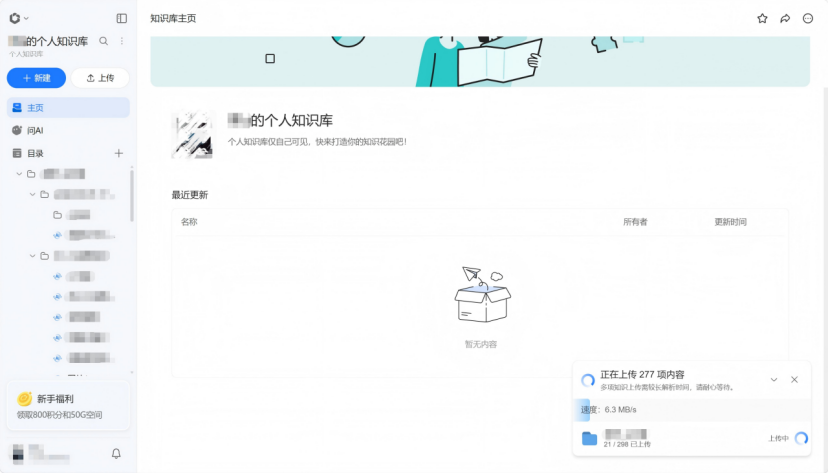Image resolution: width=828 pixels, height=473 pixels.
Task: Click 暂无内容 empty state label
Action: tap(481, 344)
